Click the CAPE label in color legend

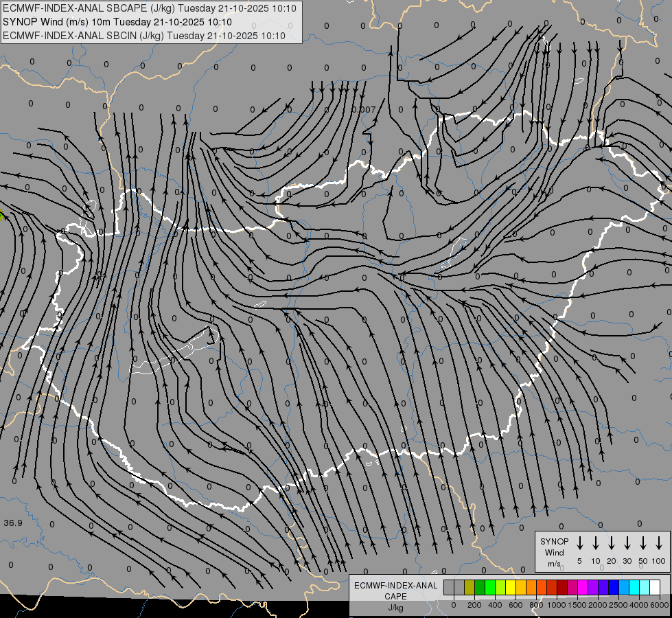[x=395, y=597]
